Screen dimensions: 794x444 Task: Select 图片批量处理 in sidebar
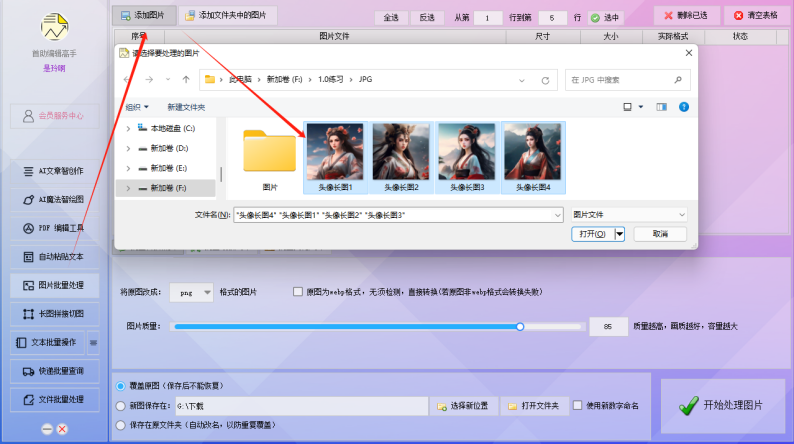(55, 286)
